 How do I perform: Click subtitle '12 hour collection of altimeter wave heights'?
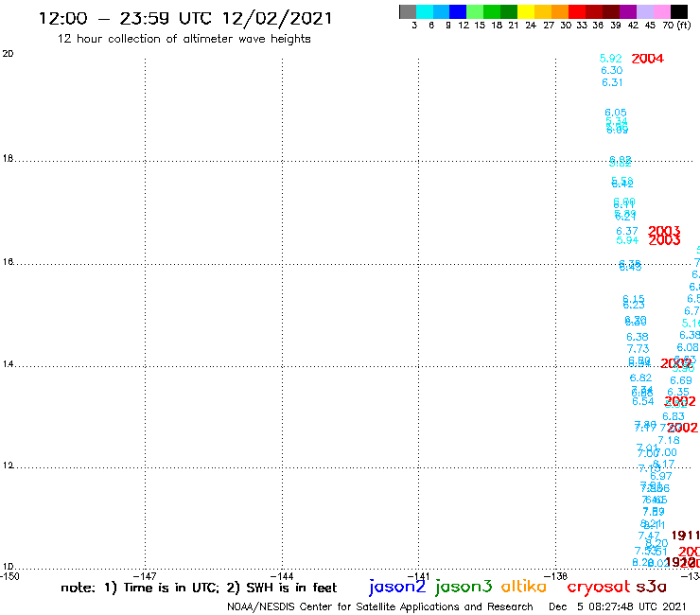click(x=184, y=39)
